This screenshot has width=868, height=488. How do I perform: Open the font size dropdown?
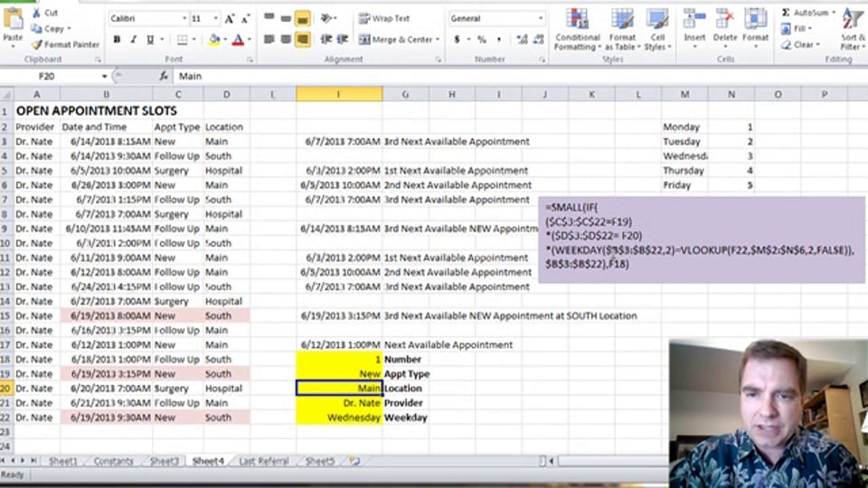[215, 19]
